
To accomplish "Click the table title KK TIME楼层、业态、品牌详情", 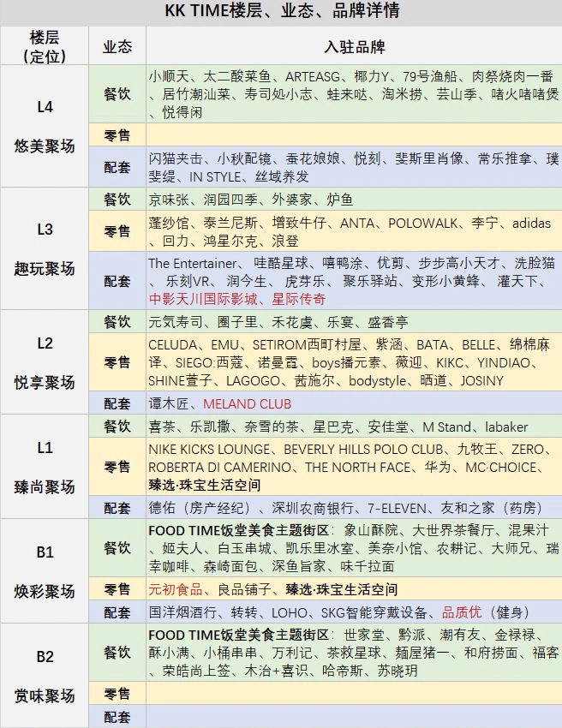I will click(283, 10).
